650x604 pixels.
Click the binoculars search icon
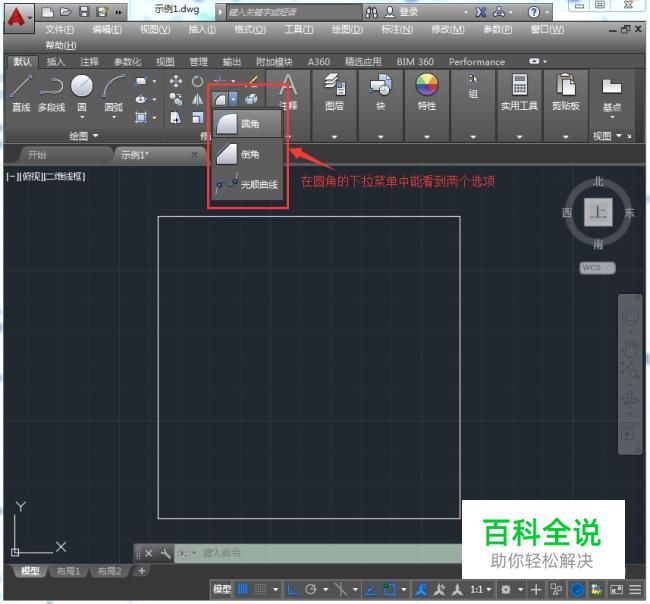(371, 12)
